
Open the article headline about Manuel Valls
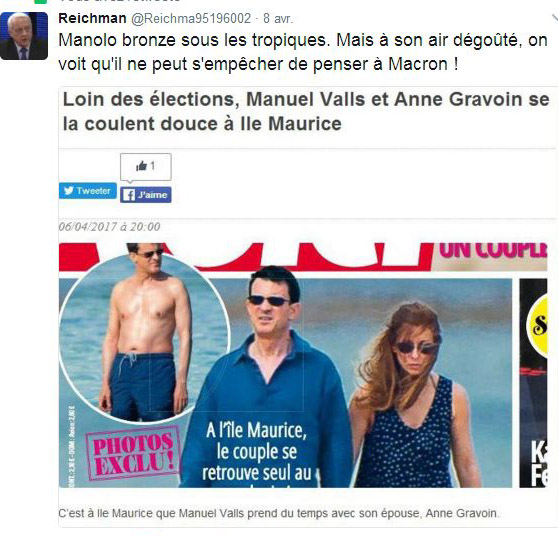(x=306, y=111)
